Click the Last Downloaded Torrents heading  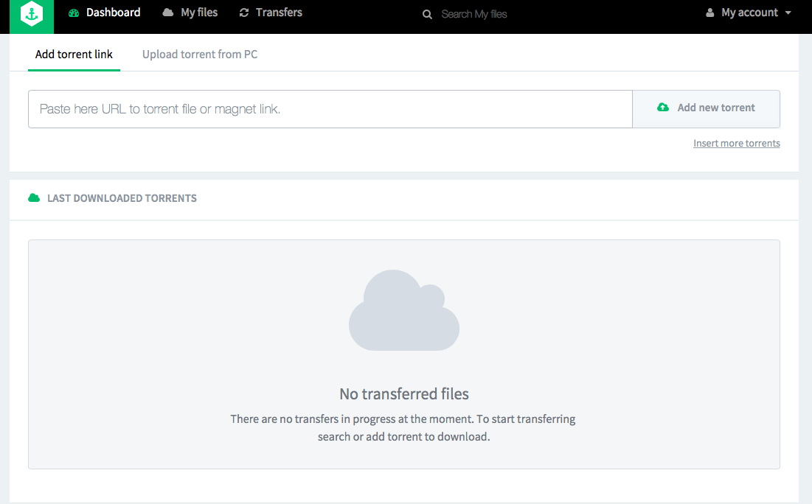[x=122, y=198]
